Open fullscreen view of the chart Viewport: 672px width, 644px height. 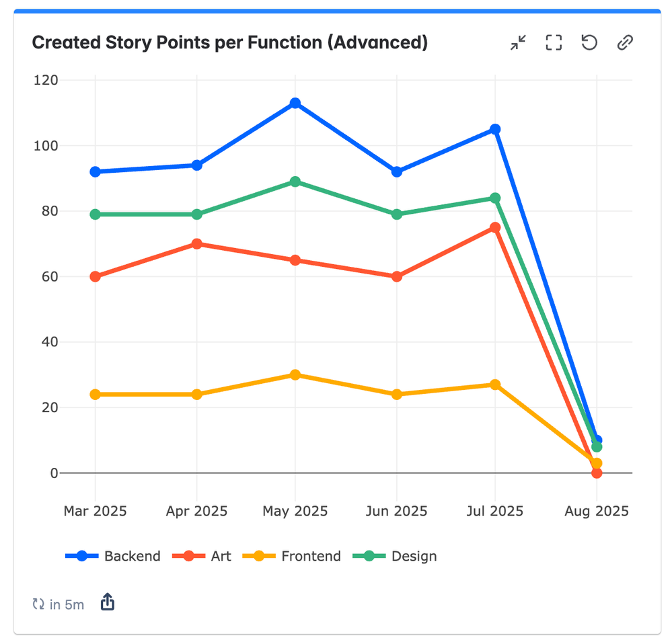(x=554, y=42)
